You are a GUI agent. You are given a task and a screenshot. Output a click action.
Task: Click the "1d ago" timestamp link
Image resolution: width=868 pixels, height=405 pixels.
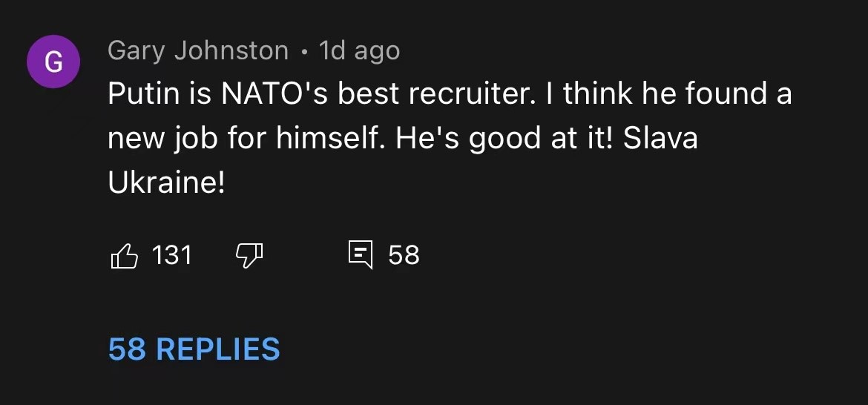359,50
